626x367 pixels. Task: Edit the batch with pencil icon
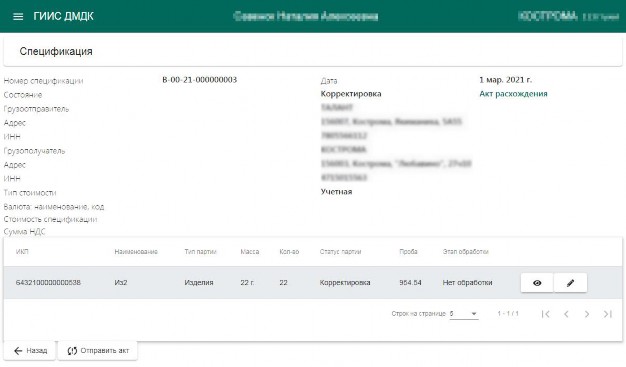click(571, 283)
